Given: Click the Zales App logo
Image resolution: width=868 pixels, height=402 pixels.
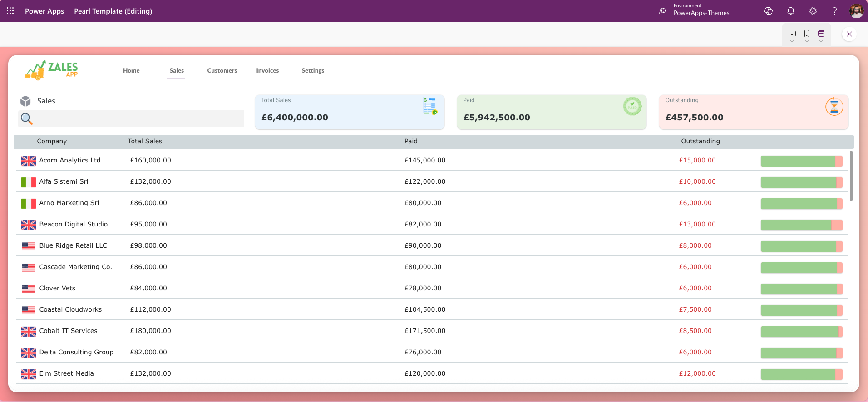Looking at the screenshot, I should click(x=51, y=70).
